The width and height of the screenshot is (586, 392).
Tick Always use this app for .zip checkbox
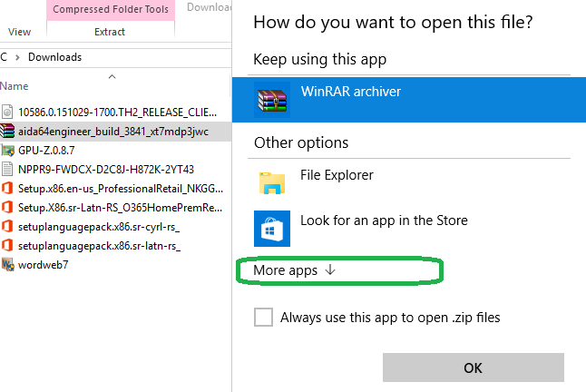(x=263, y=318)
